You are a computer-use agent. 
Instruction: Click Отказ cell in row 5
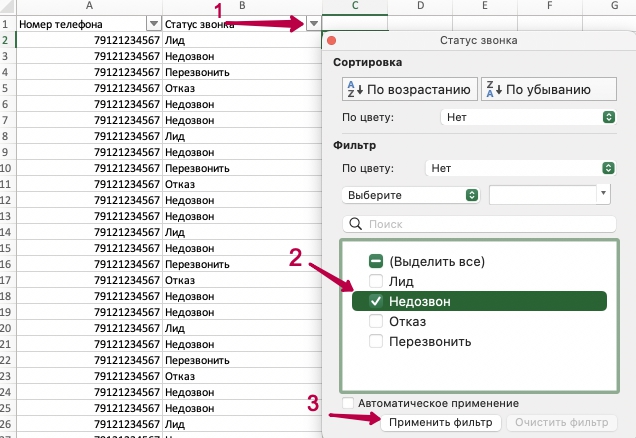coord(242,88)
